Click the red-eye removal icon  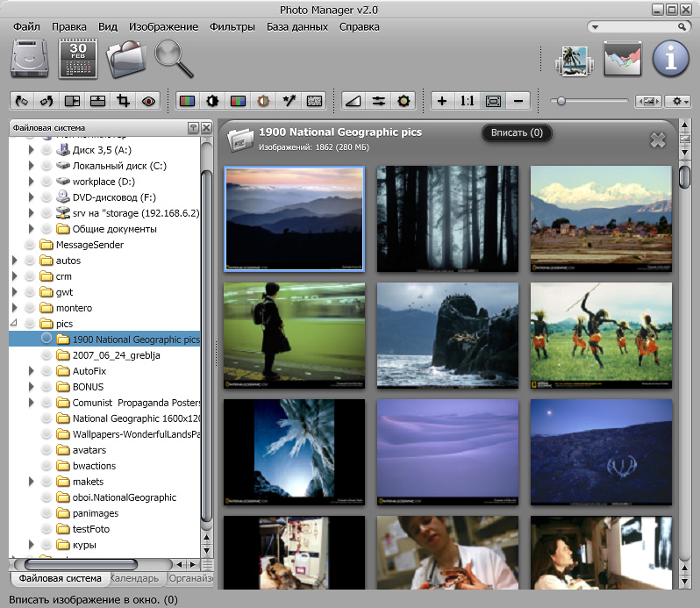[148, 101]
